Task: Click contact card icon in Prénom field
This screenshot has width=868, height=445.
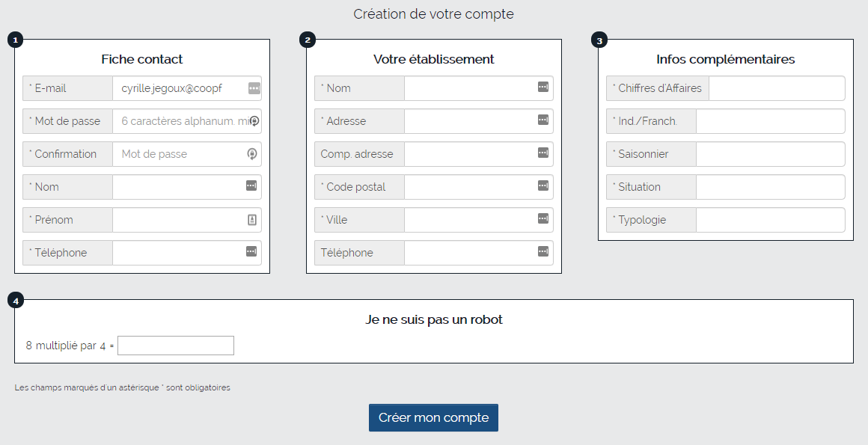Action: pos(252,220)
